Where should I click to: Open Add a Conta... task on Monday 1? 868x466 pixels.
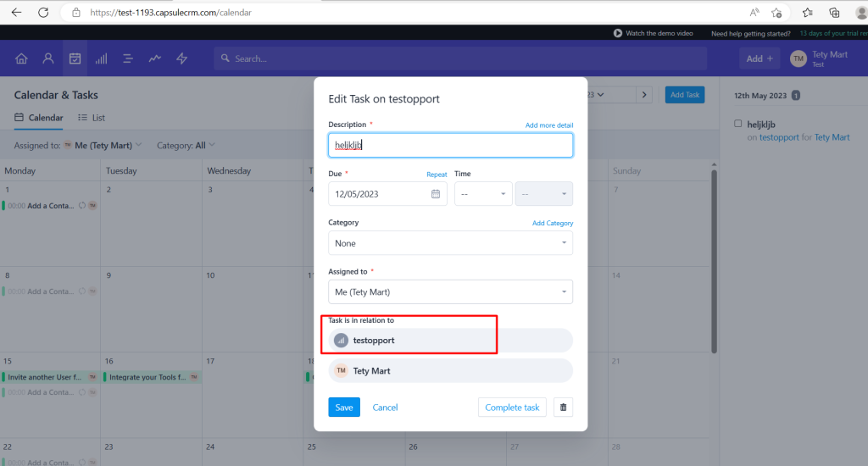point(50,205)
